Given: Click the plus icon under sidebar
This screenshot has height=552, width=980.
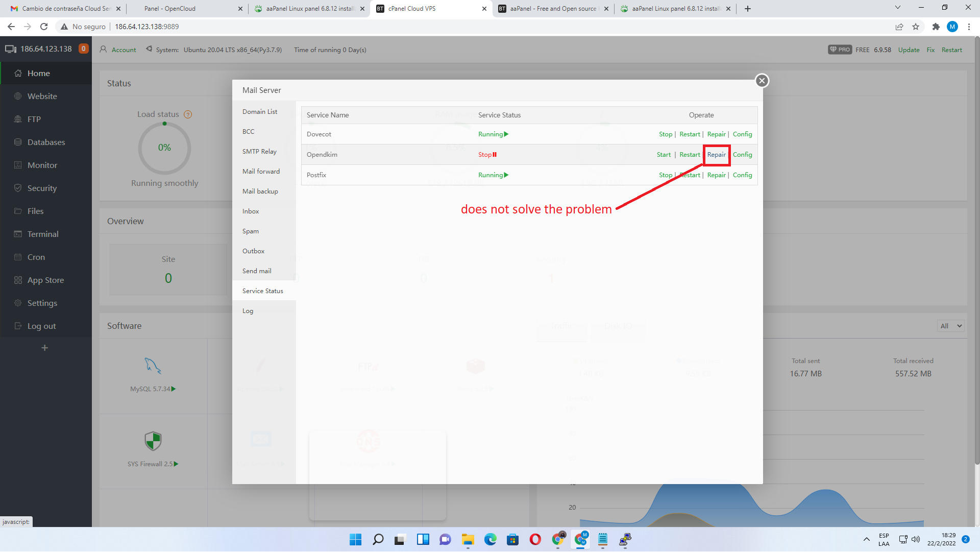Looking at the screenshot, I should [45, 348].
